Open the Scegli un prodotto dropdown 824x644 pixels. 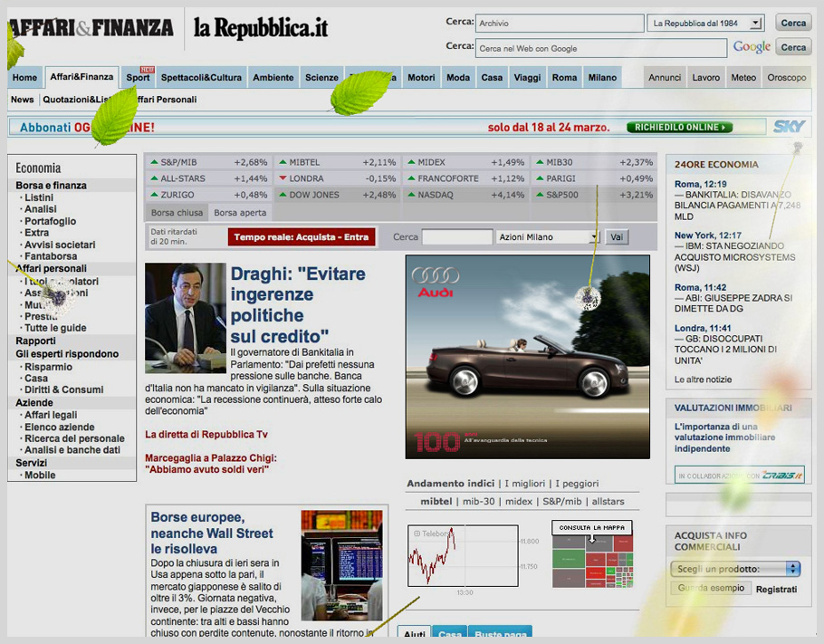735,569
